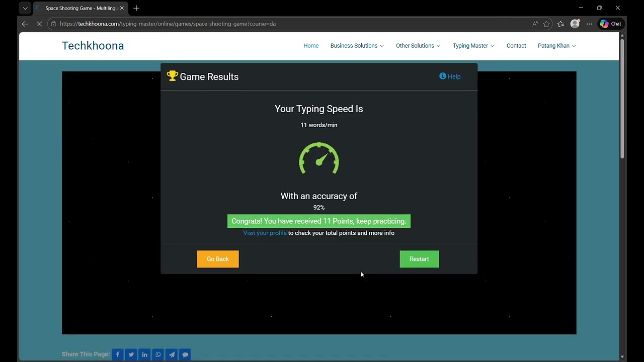Click the green speedometer gauge icon

(x=319, y=158)
